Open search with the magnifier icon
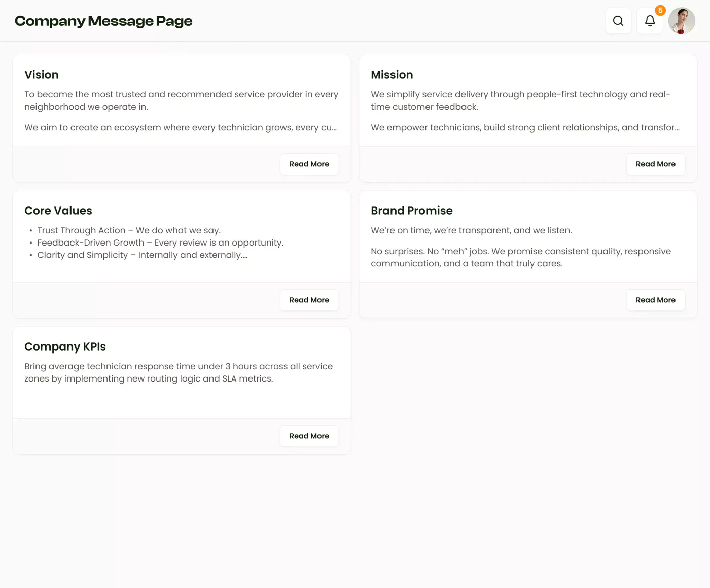 tap(618, 21)
